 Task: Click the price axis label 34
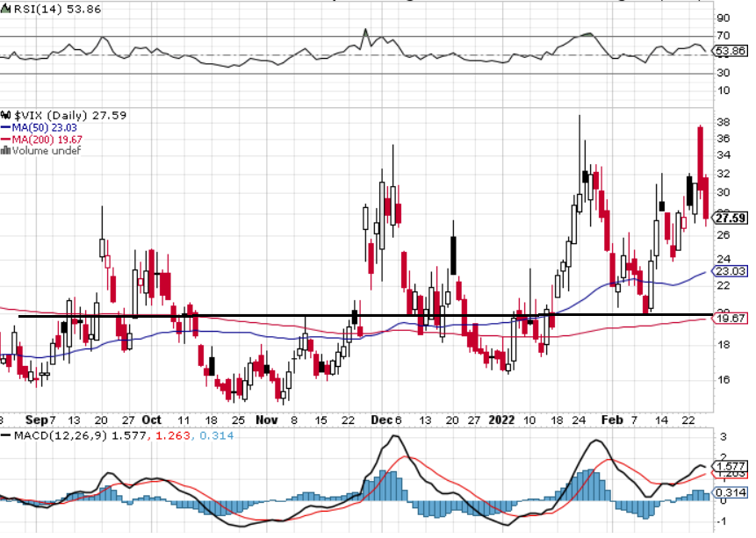click(x=724, y=155)
